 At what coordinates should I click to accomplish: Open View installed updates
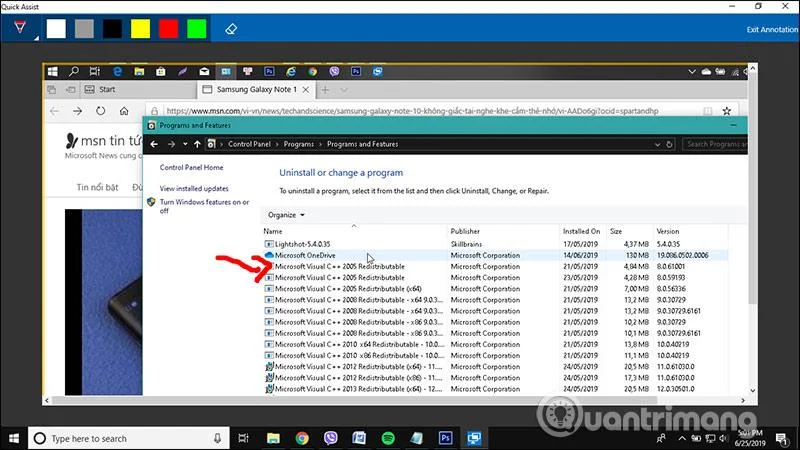point(194,189)
